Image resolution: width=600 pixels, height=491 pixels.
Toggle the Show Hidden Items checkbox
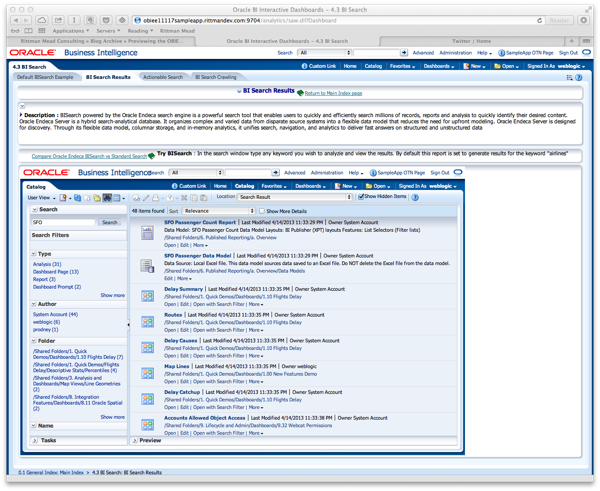tap(359, 198)
